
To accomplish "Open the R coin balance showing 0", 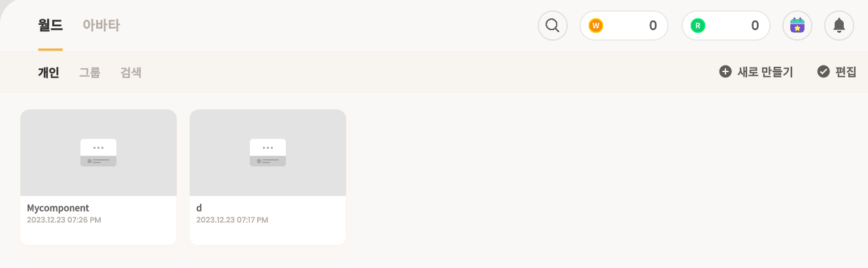I will [x=726, y=26].
